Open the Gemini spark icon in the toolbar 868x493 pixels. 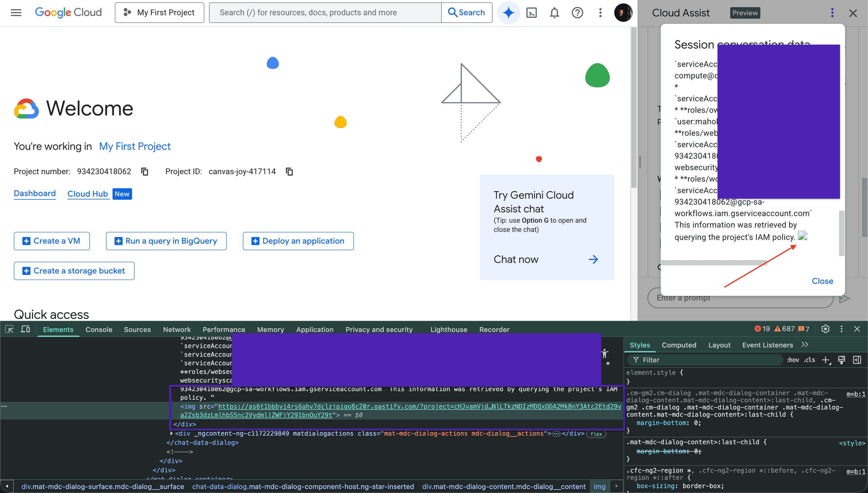[508, 13]
